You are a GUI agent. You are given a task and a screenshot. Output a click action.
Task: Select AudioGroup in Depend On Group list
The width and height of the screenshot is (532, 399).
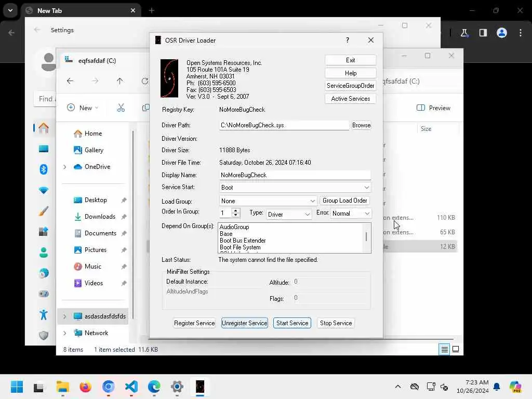(234, 227)
